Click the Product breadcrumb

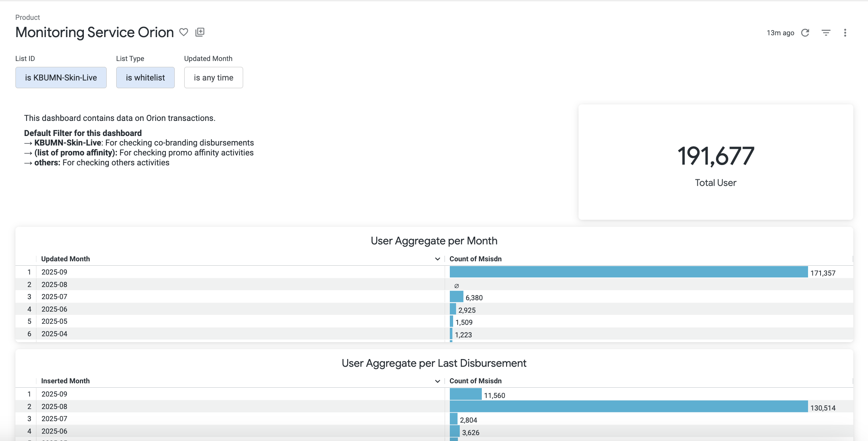pos(28,17)
